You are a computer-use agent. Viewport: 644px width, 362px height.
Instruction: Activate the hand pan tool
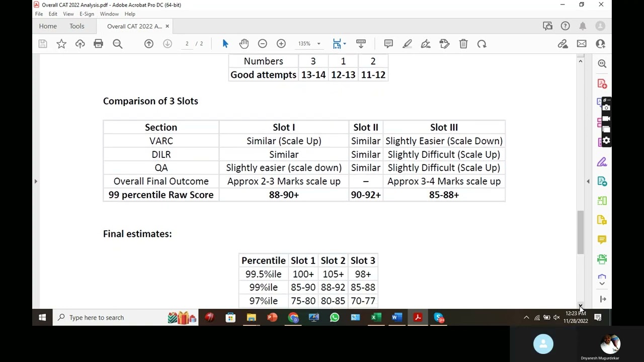tap(244, 44)
